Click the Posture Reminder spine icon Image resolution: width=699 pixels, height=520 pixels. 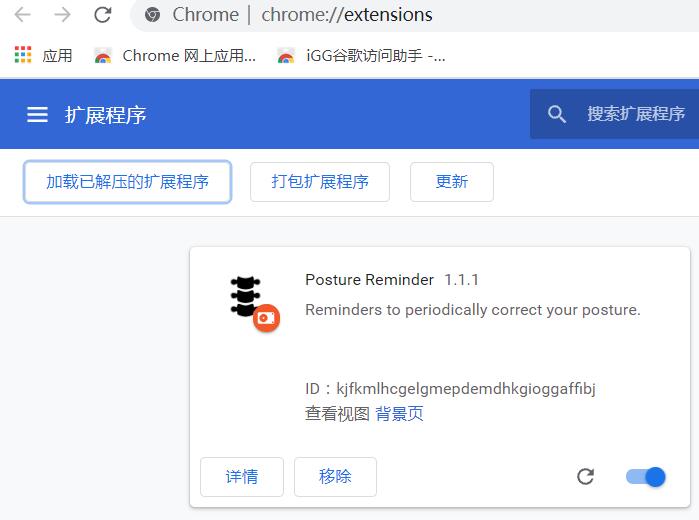click(245, 296)
